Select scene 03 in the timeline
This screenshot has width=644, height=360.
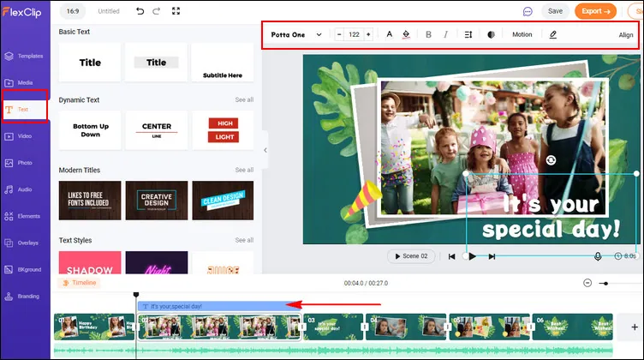point(333,327)
